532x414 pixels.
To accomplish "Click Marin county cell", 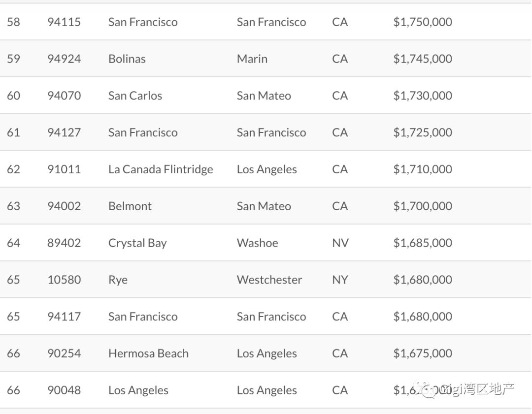I will [252, 59].
